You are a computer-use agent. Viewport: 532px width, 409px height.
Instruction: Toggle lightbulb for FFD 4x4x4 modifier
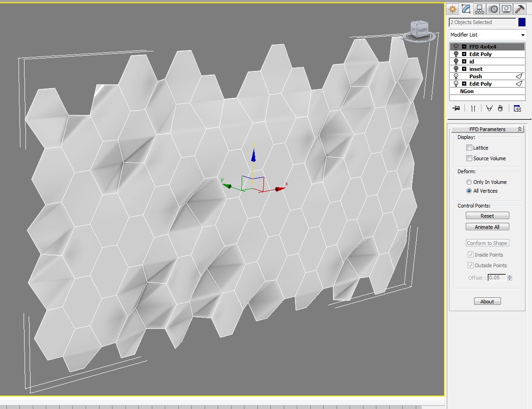click(456, 46)
